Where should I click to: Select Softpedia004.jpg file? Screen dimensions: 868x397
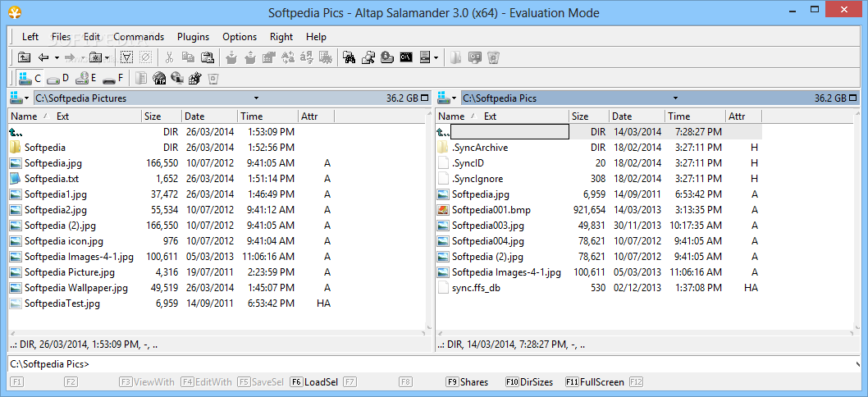pos(487,241)
